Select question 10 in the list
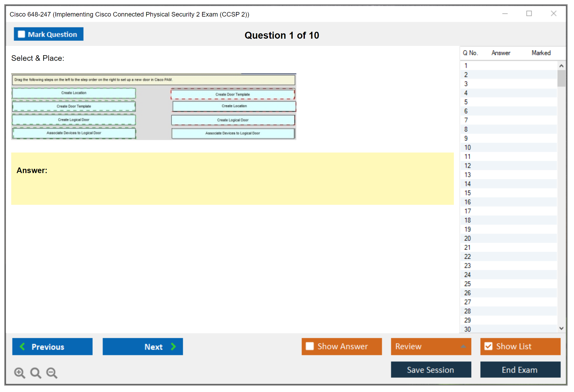The height and width of the screenshot is (392, 574). click(467, 147)
